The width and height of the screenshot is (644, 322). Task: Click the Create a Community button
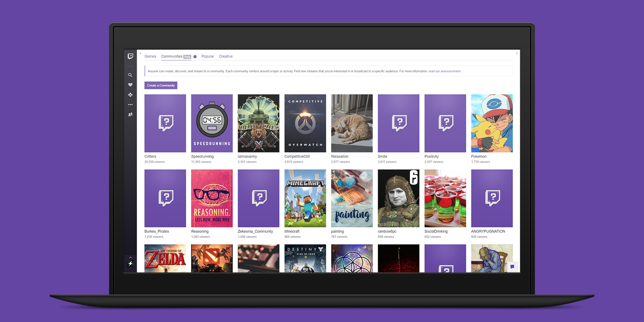pos(161,85)
